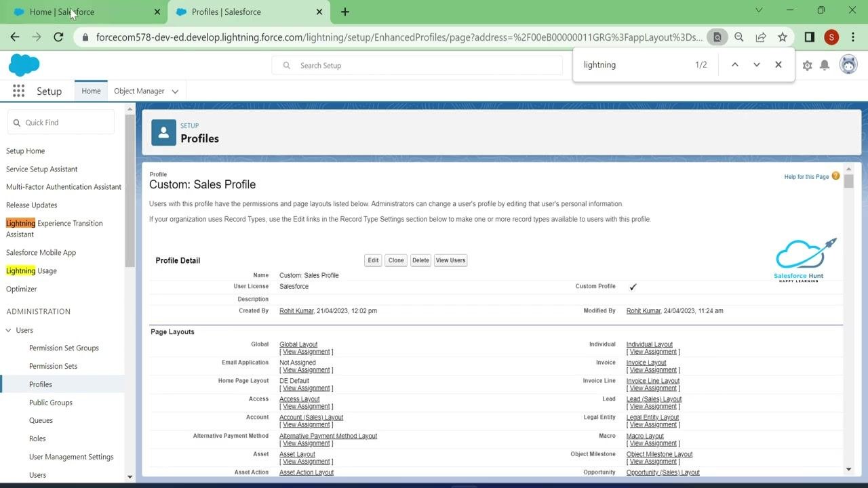Open the Lead (Sales) Layout link
This screenshot has width=868, height=488.
point(654,399)
